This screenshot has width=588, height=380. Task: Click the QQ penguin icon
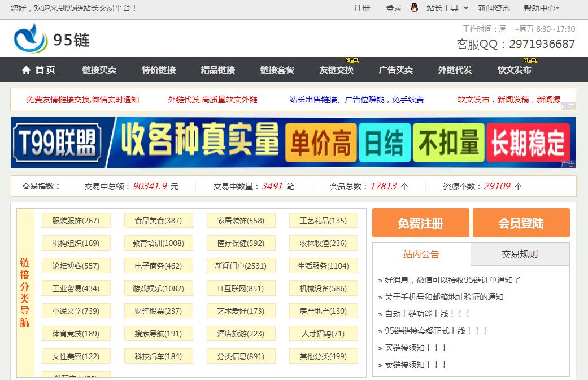point(414,8)
